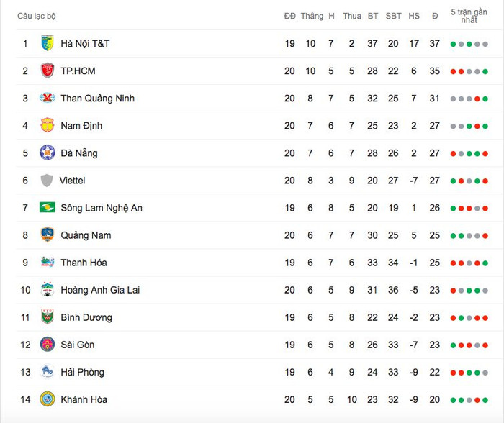Click the Câu lạc bộ column header
Viewport: 504px width, 423px height.
36,16
